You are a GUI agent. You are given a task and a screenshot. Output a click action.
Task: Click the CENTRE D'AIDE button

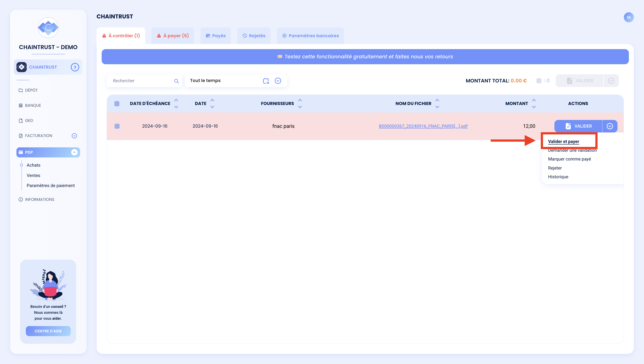(x=48, y=331)
